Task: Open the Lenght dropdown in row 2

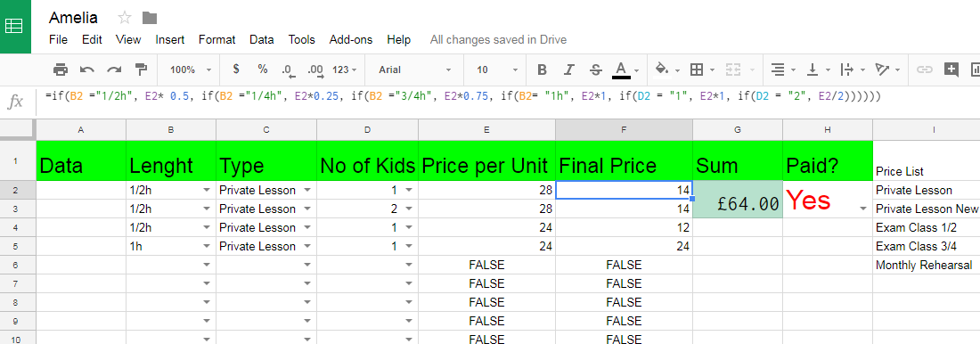Action: pyautogui.click(x=207, y=190)
